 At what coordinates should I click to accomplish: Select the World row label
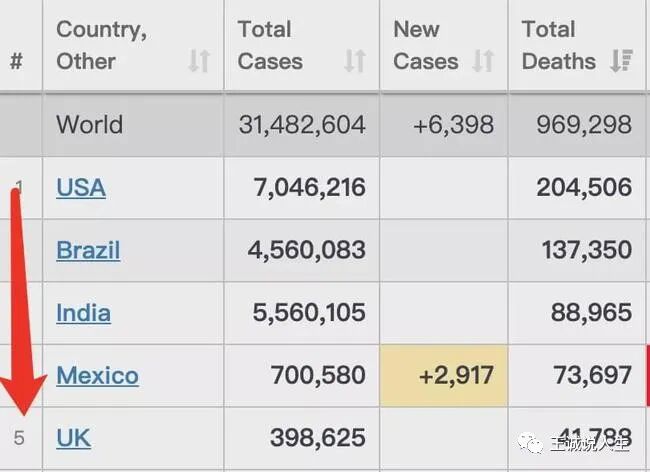pos(90,124)
